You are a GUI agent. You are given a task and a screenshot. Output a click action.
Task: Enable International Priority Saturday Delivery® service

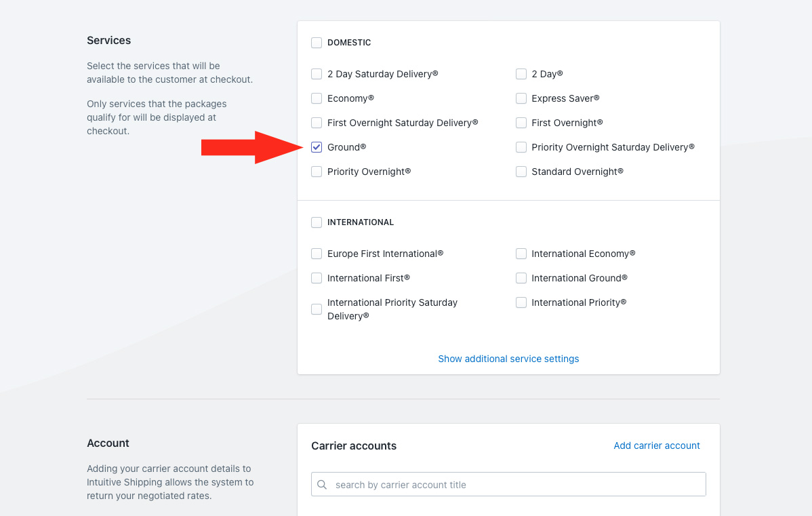[317, 309]
